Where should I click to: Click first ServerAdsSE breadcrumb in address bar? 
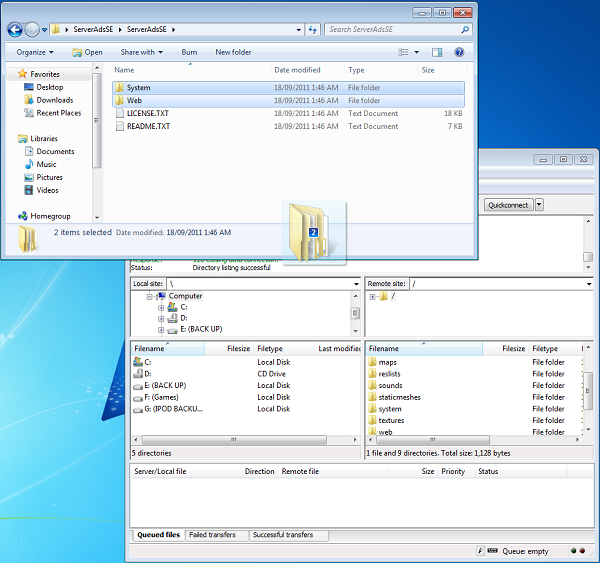click(93, 29)
